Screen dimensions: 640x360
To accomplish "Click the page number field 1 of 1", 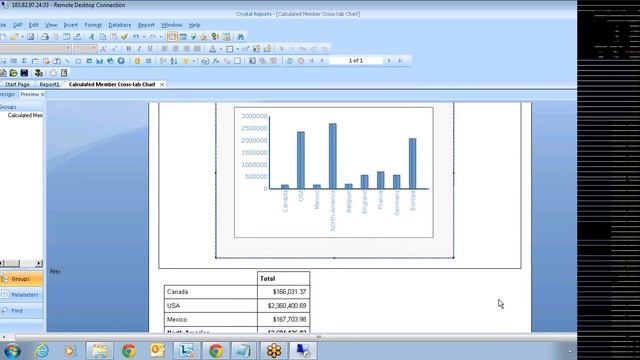I will (x=356, y=60).
